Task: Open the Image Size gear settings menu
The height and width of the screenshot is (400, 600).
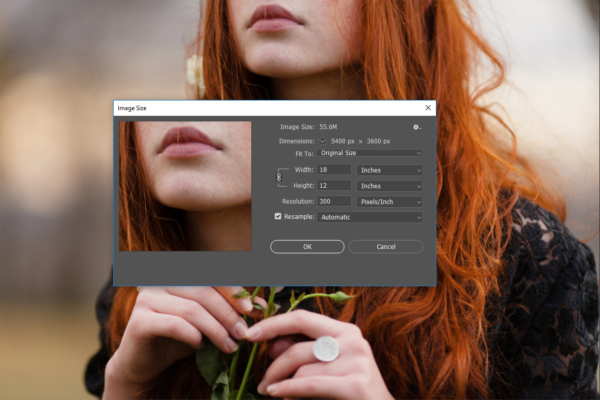Action: click(x=416, y=127)
